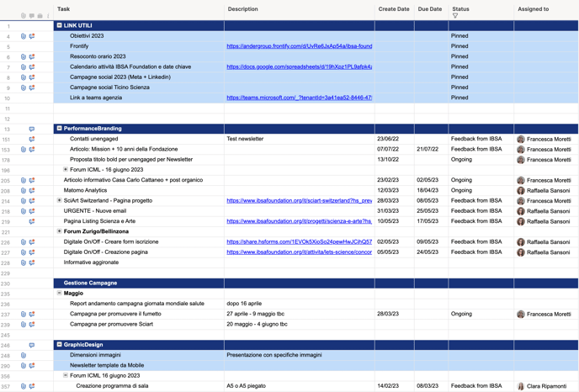The image size is (579, 392).
Task: Select row number 178
Action: coord(8,160)
